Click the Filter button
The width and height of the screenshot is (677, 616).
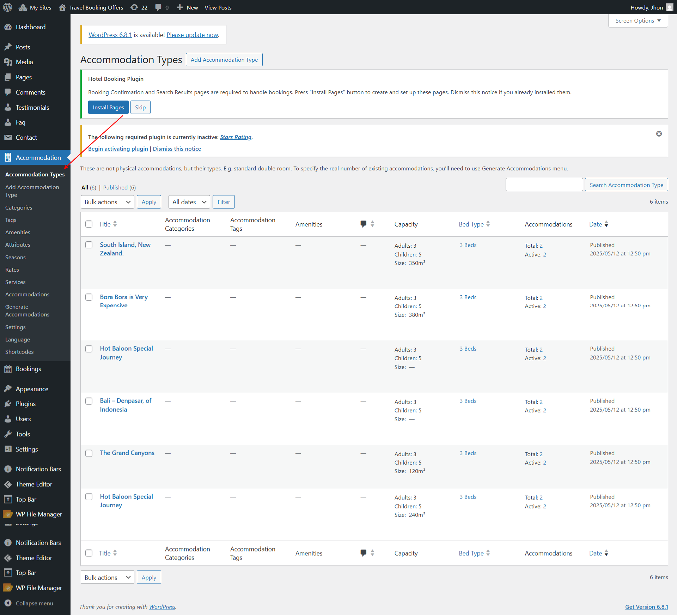point(224,202)
